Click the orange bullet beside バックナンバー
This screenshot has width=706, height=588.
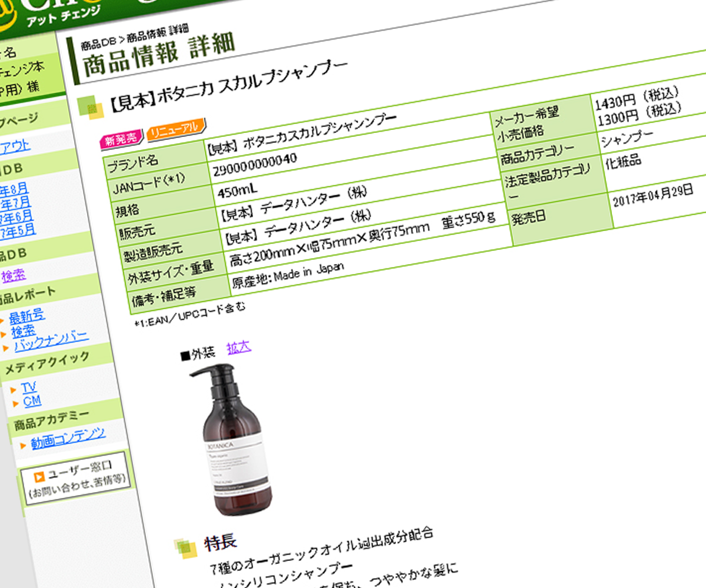coord(6,348)
